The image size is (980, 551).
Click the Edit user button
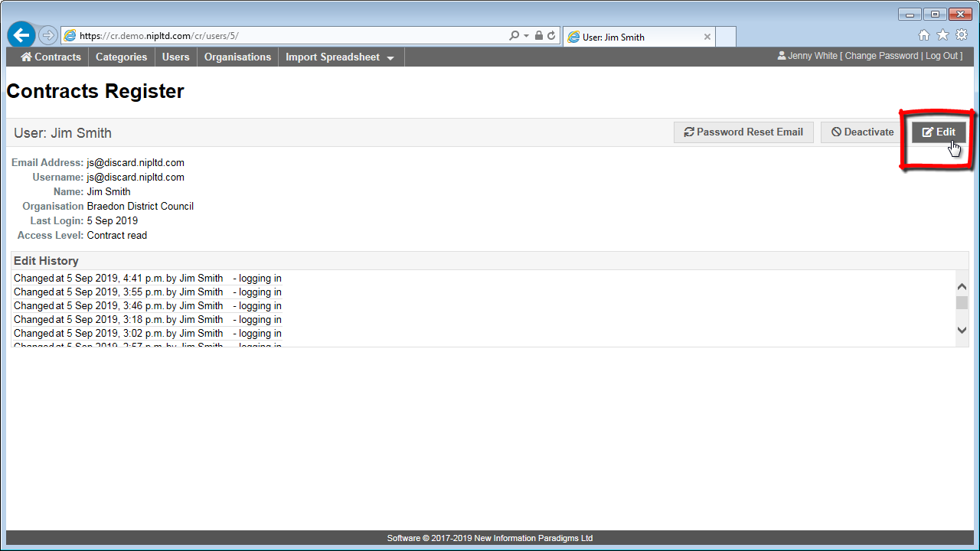(x=939, y=132)
